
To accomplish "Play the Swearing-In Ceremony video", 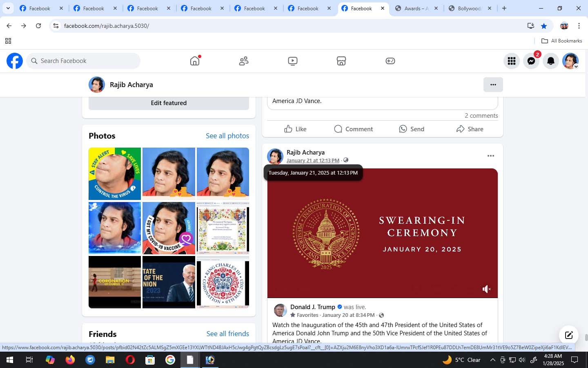I will click(383, 233).
